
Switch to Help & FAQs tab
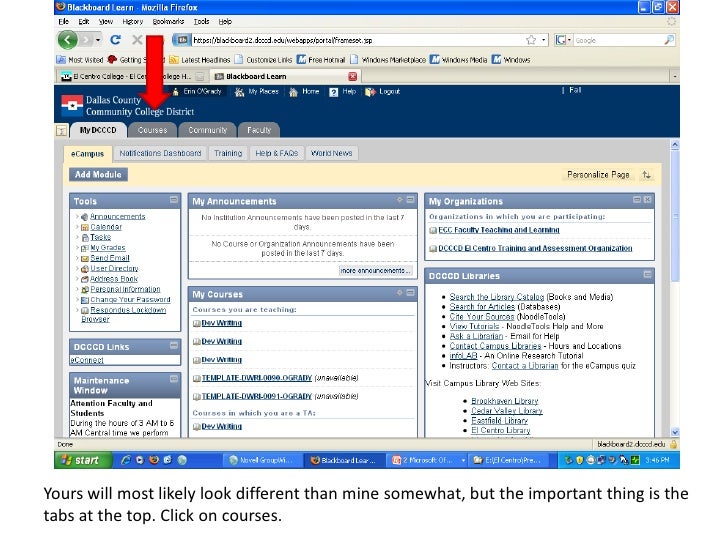tap(276, 153)
